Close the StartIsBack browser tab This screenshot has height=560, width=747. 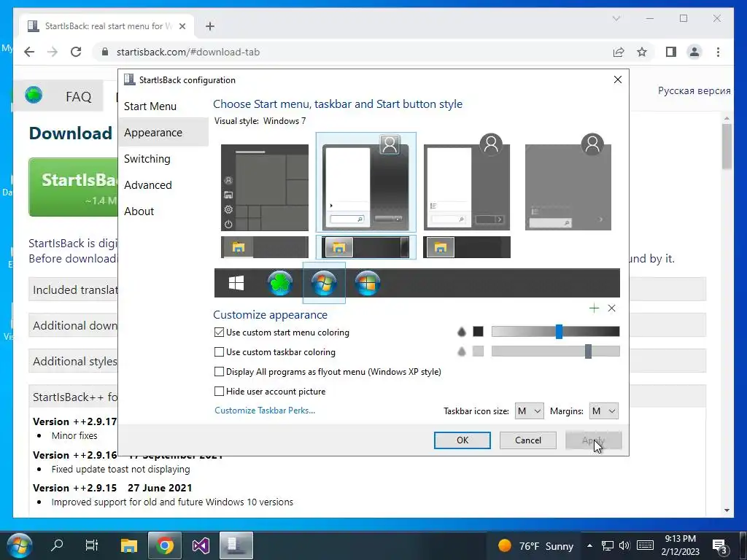click(x=182, y=26)
